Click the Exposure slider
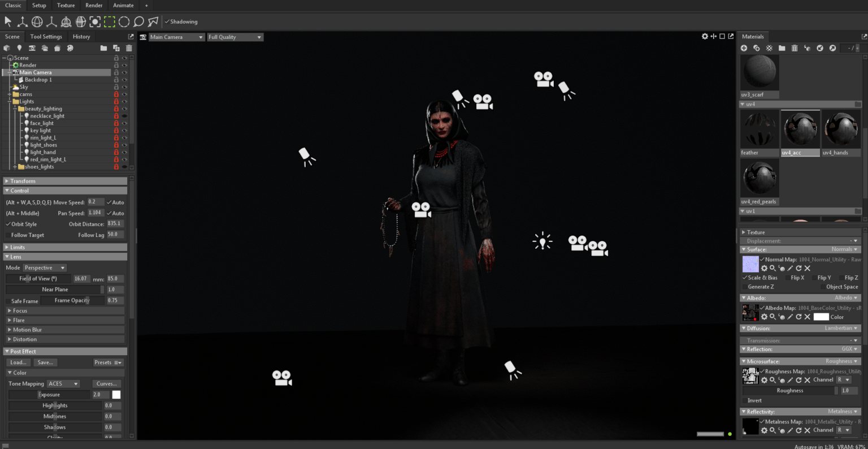The width and height of the screenshot is (868, 449). coord(49,395)
